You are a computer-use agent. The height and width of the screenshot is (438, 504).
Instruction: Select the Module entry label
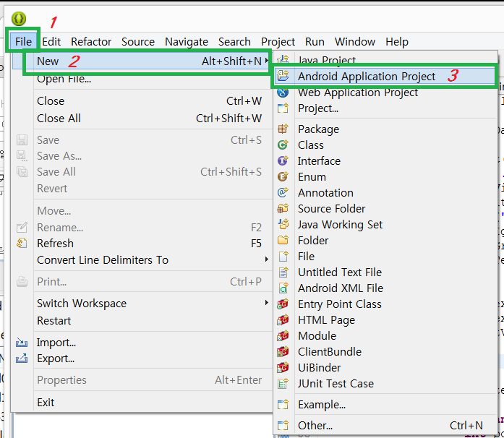tap(317, 336)
